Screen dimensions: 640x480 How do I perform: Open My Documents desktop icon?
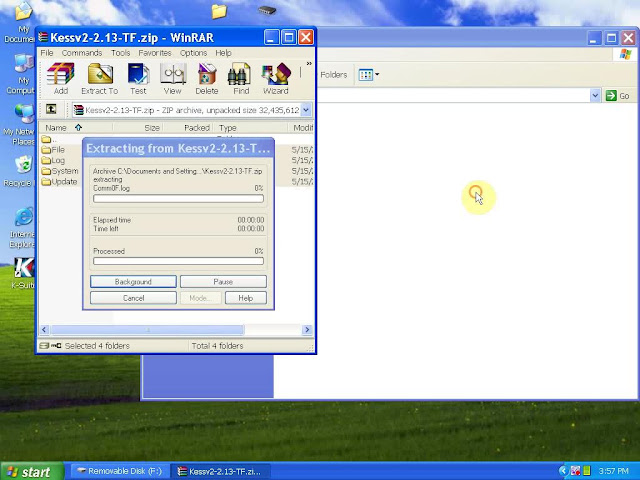(x=21, y=22)
